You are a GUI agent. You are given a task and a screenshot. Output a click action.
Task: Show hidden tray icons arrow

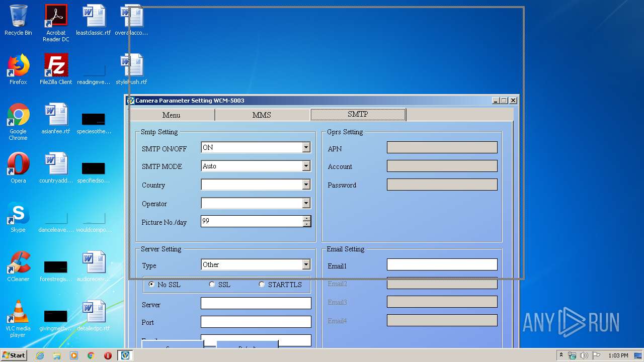(x=561, y=355)
